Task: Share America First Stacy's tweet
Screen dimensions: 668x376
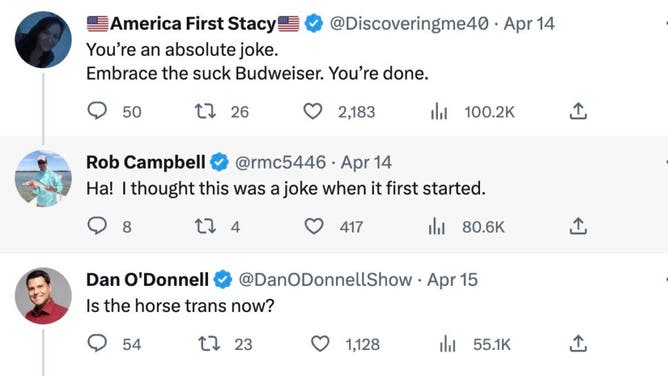Action: (578, 111)
